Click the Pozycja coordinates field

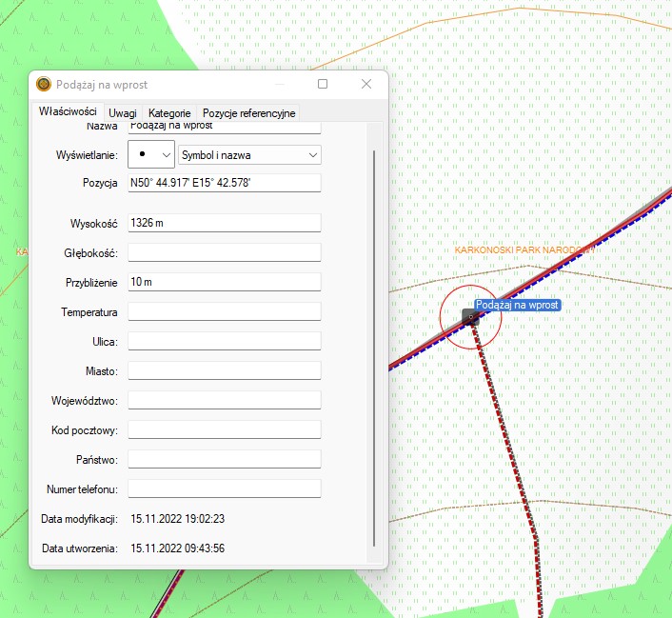tap(224, 183)
